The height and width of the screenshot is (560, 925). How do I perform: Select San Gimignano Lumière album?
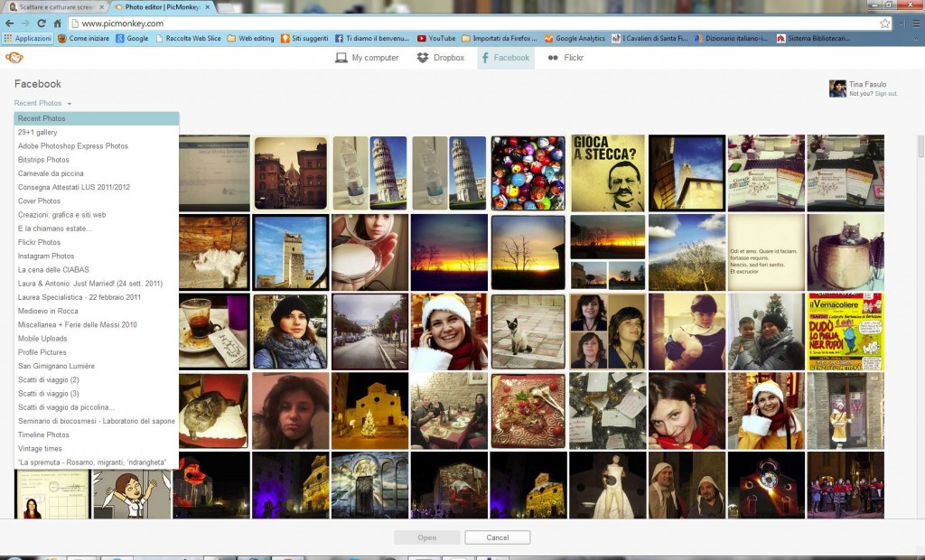click(96, 366)
